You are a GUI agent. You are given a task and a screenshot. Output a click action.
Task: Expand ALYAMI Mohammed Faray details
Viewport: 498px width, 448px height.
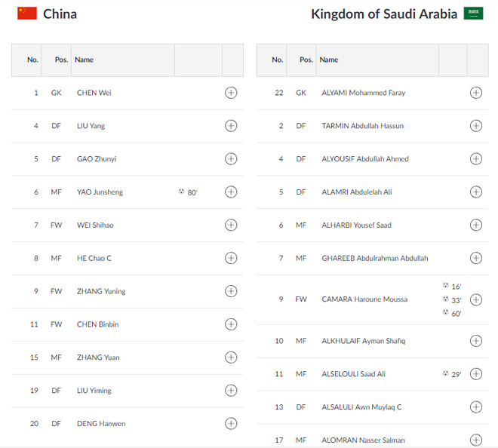tap(476, 93)
